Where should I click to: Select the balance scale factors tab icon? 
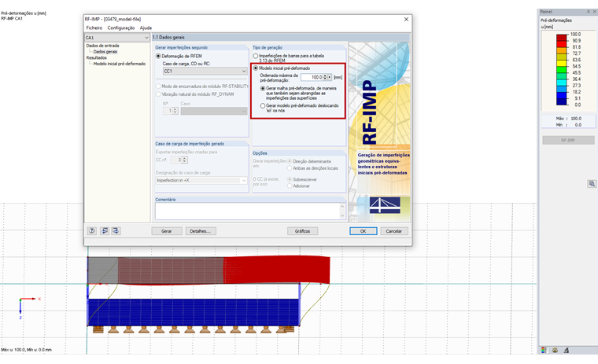(555, 351)
